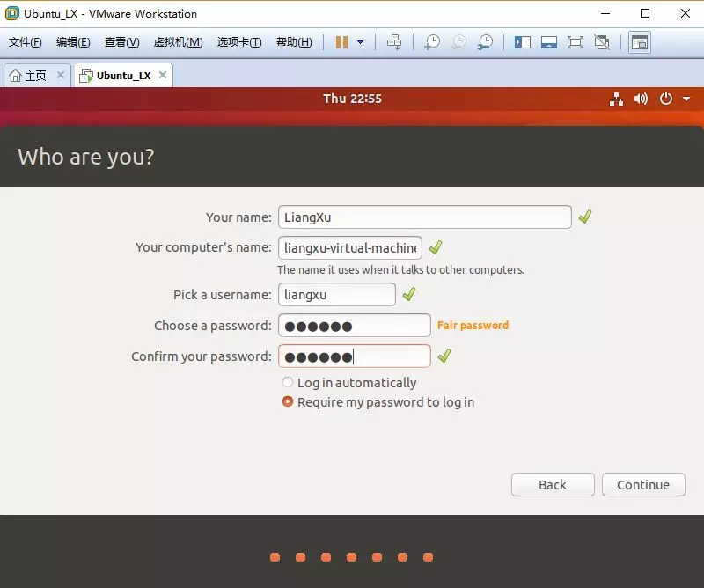Maximize the VMware Workstation window
This screenshot has width=704, height=588.
[x=645, y=13]
